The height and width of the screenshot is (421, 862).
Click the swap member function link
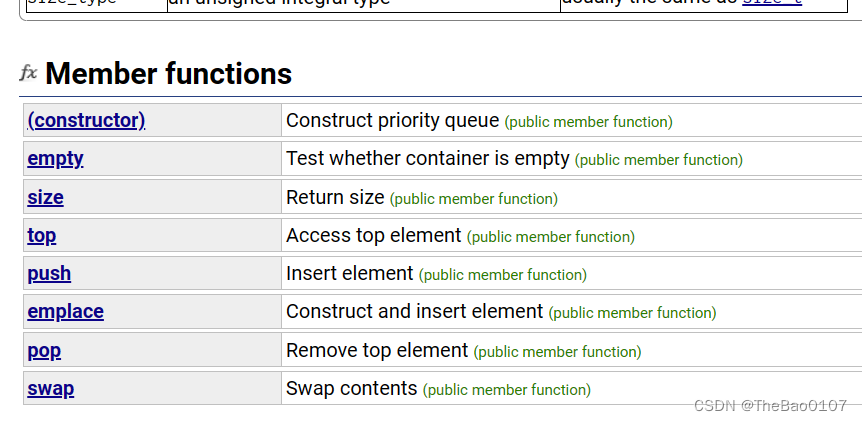point(50,389)
